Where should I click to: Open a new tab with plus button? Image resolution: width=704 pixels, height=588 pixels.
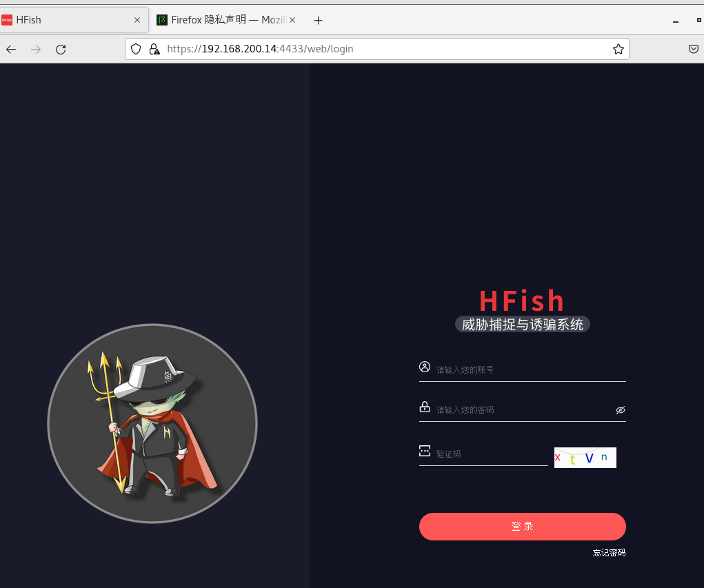click(x=318, y=20)
